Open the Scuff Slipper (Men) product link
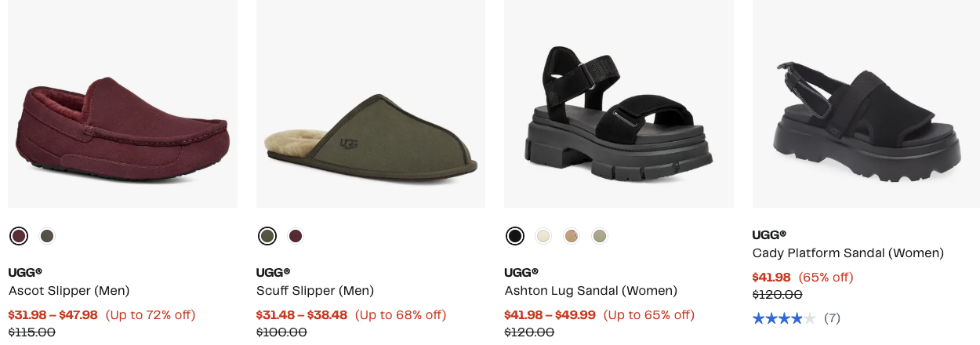Viewport: 980px width, 345px height. (x=315, y=291)
